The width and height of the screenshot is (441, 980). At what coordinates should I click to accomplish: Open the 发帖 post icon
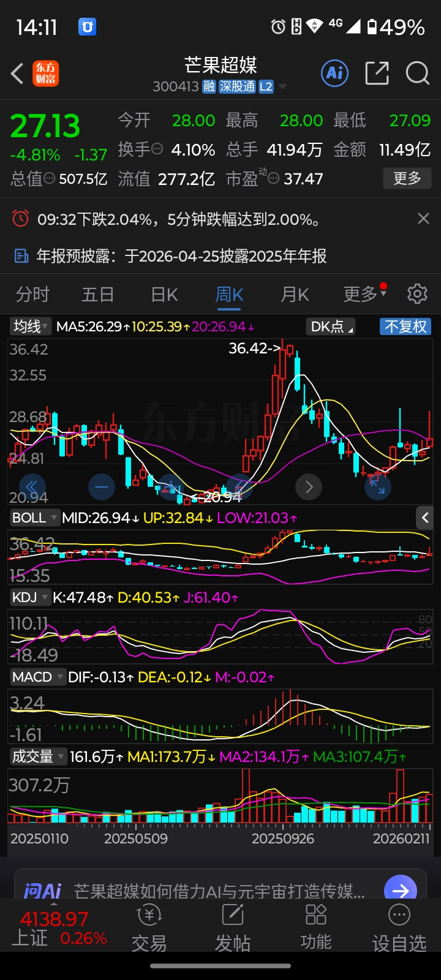[x=233, y=929]
